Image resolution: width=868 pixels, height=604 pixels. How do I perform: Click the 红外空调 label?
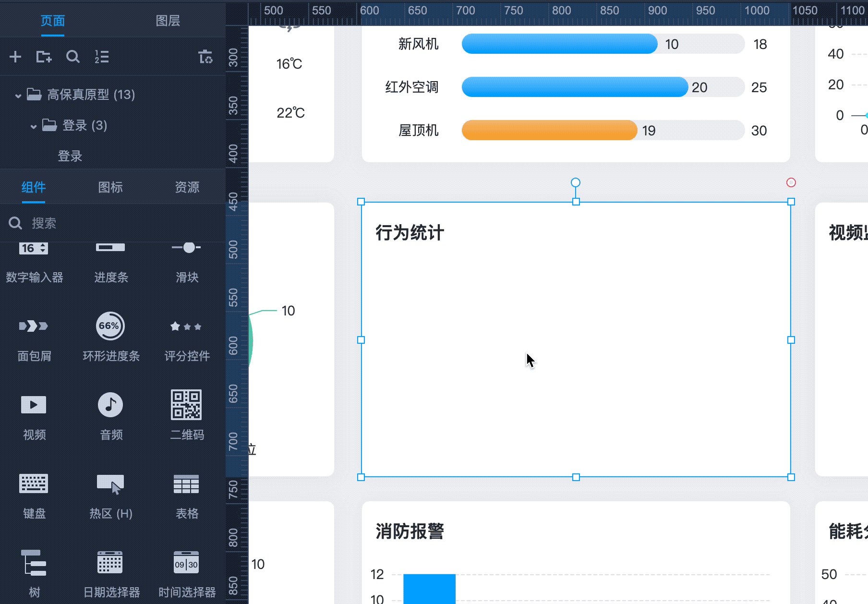pyautogui.click(x=411, y=87)
